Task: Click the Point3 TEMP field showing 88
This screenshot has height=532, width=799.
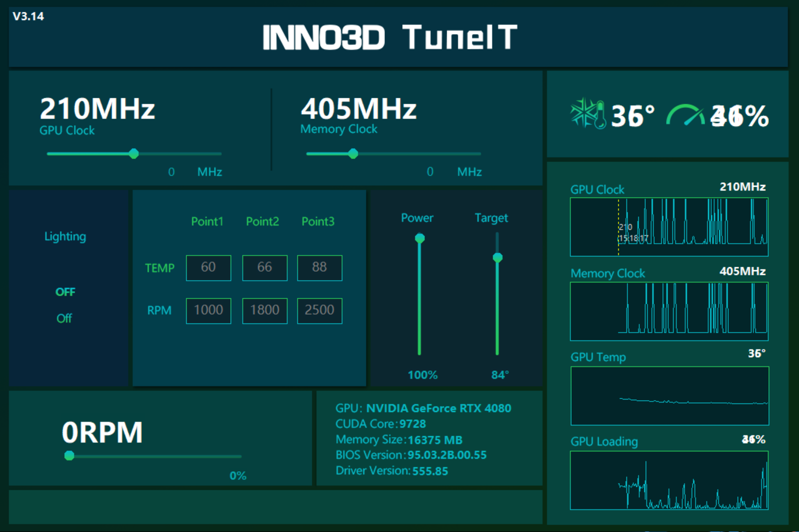Action: [320, 268]
